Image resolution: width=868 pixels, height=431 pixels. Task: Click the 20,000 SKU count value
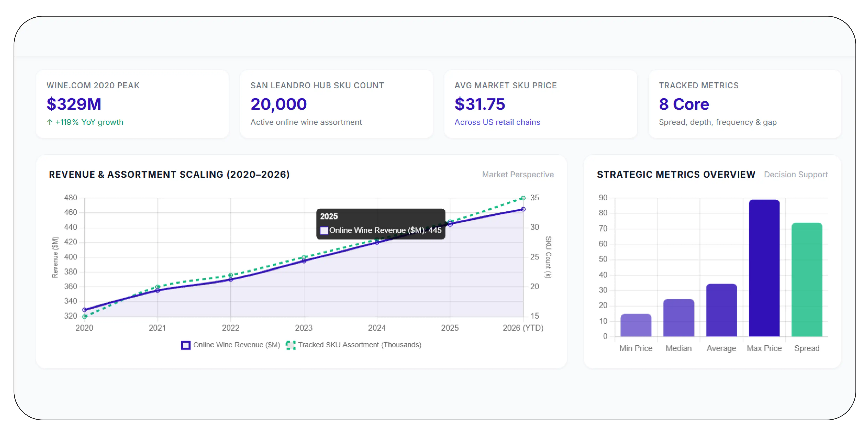pyautogui.click(x=278, y=104)
